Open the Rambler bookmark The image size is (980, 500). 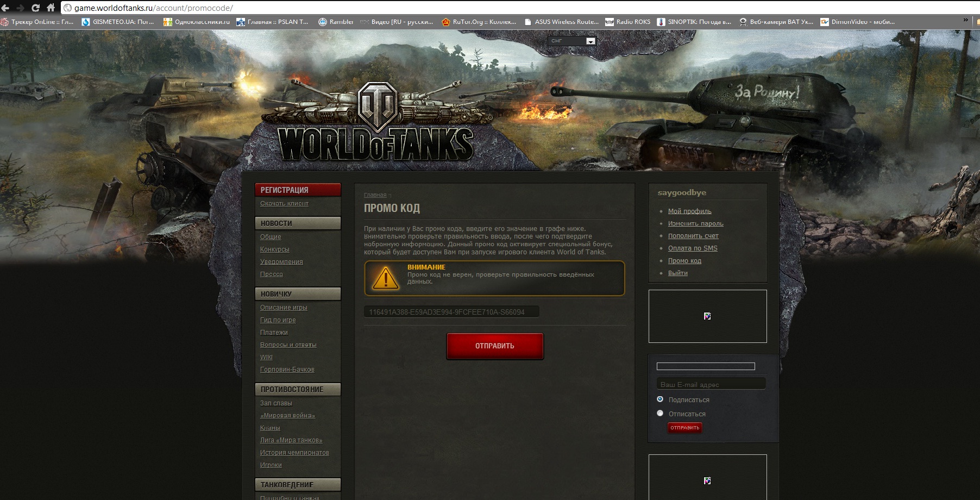pyautogui.click(x=336, y=22)
